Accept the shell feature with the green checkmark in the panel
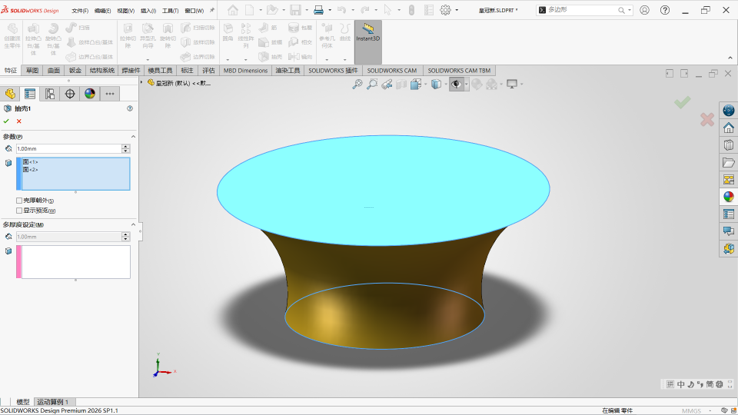The width and height of the screenshot is (738, 415). pyautogui.click(x=6, y=121)
